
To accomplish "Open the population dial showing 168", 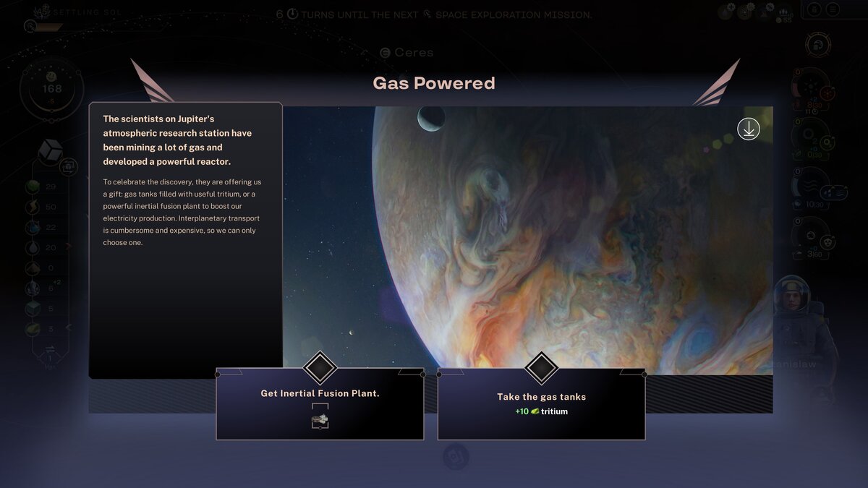I will tap(52, 90).
